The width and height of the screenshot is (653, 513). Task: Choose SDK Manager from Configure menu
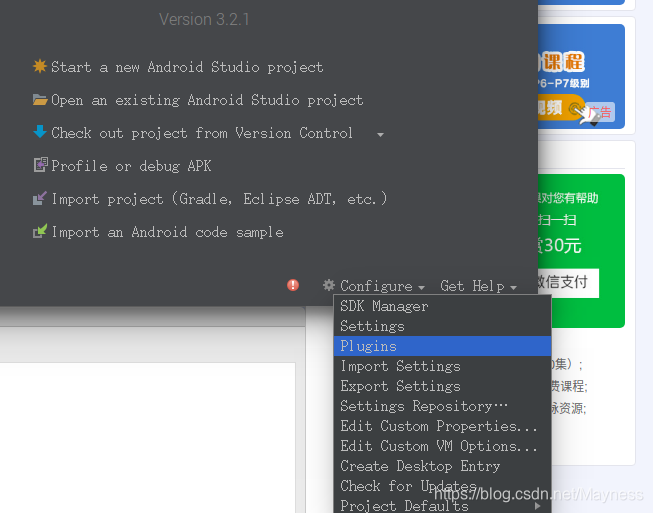[442, 306]
